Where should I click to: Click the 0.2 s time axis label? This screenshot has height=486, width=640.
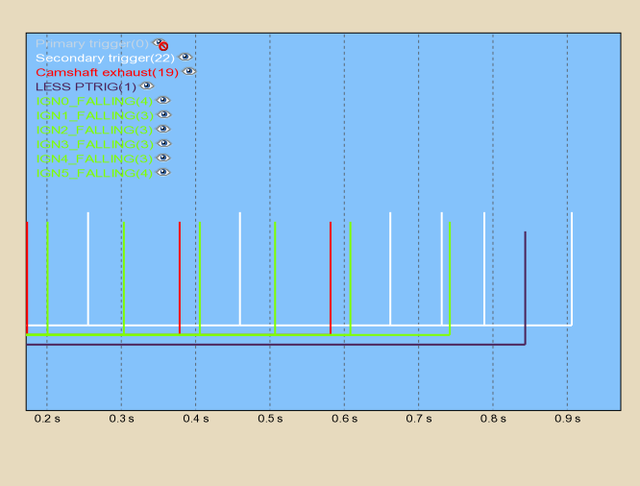coord(47,420)
